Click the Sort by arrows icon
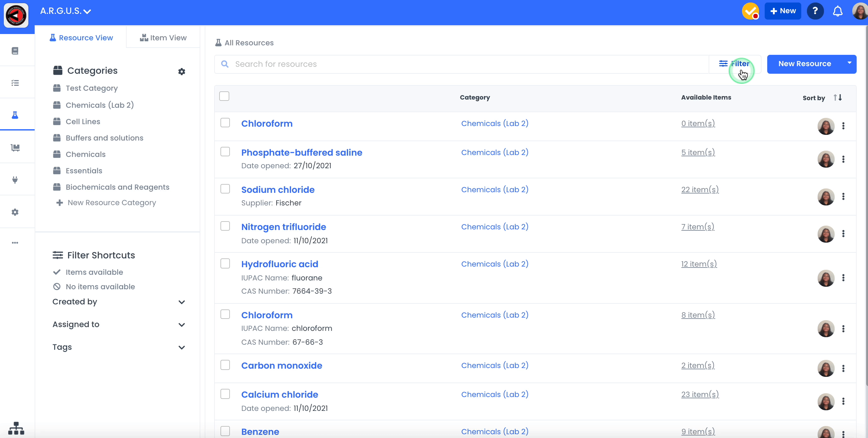 click(838, 98)
